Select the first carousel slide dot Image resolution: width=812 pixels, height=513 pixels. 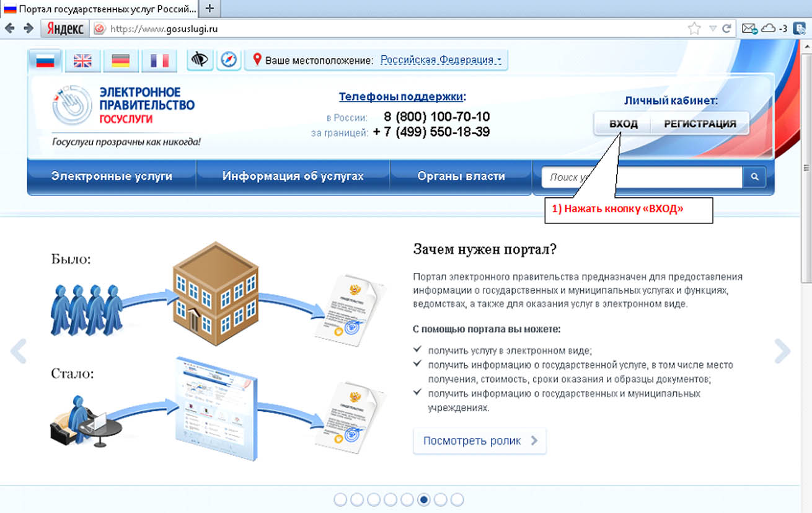click(x=340, y=499)
